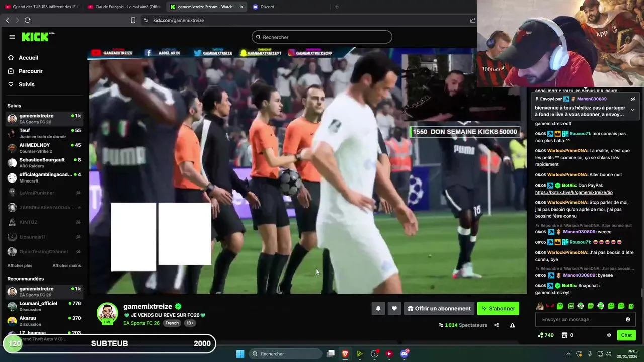Viewport: 644px width, 362px height.
Task: Follow channel with the heart button
Action: [x=394, y=309]
